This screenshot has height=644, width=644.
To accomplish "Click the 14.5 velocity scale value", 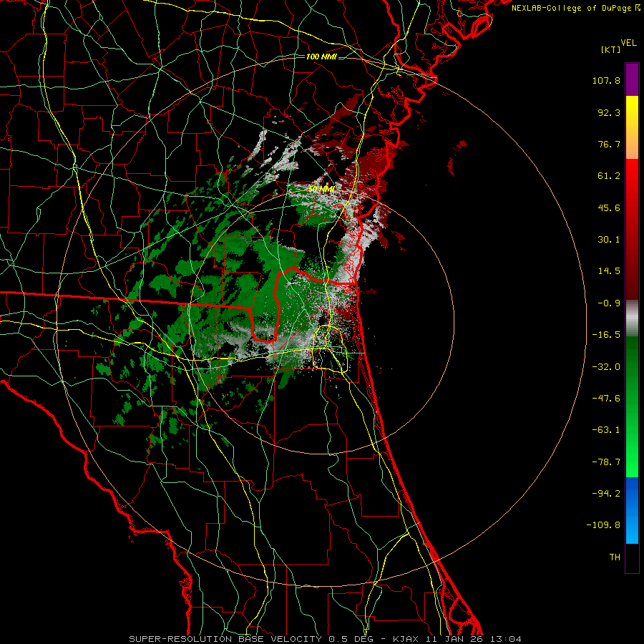I will click(609, 271).
